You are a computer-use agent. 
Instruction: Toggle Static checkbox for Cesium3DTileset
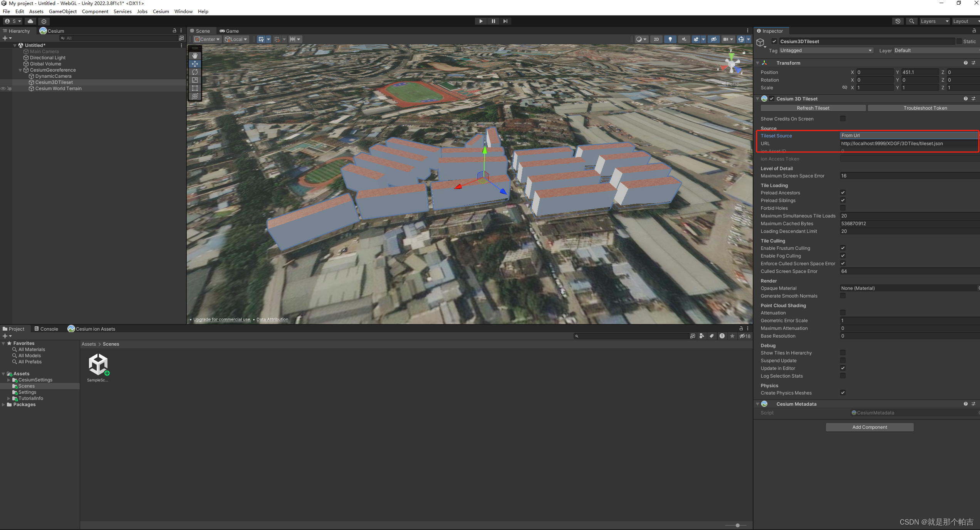pyautogui.click(x=959, y=42)
